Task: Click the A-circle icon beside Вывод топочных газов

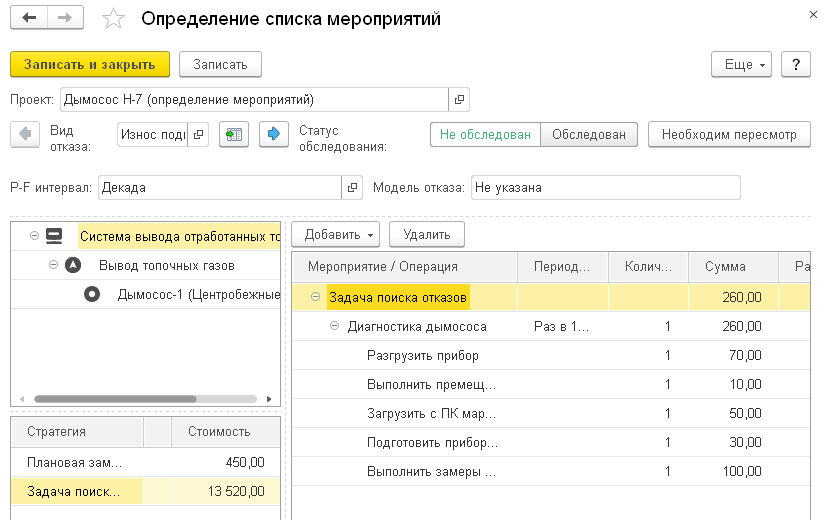Action: 73,266
